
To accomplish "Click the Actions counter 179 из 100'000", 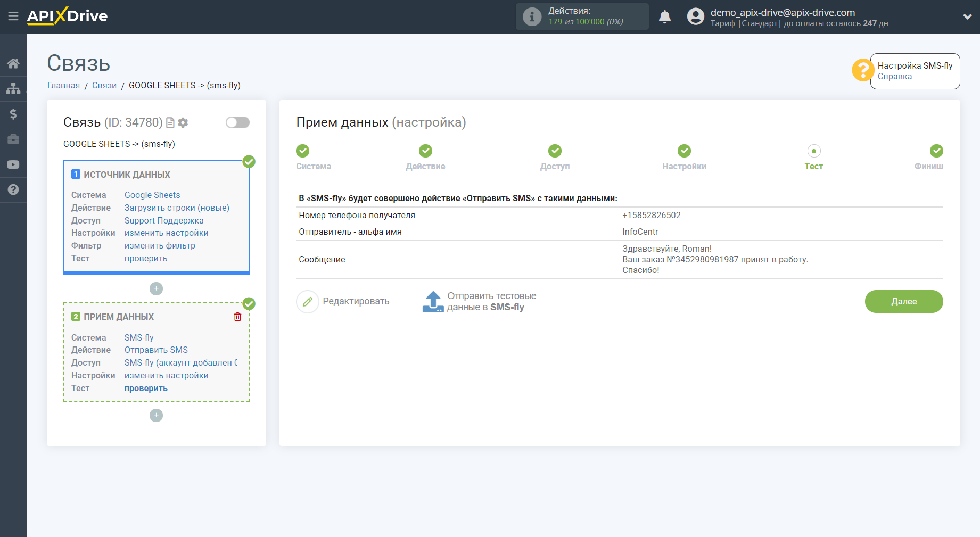I will 586,22.
